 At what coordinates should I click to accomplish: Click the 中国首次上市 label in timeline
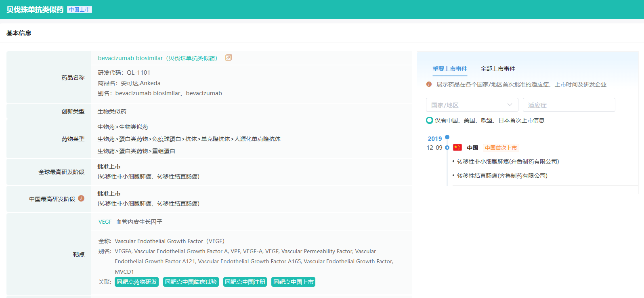coord(501,148)
